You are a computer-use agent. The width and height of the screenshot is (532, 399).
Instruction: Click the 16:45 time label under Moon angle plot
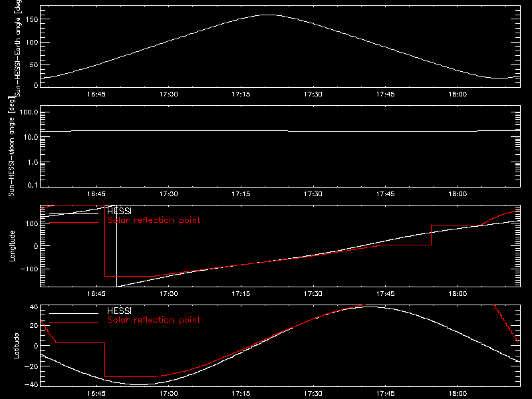(96, 194)
